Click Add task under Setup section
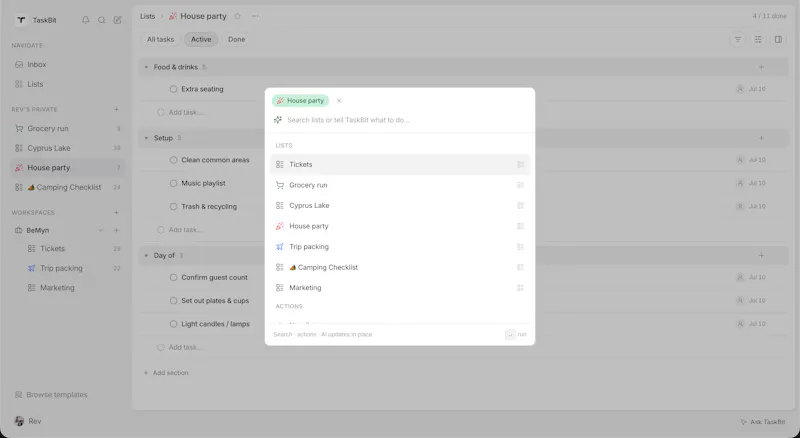The image size is (800, 438). [x=180, y=230]
